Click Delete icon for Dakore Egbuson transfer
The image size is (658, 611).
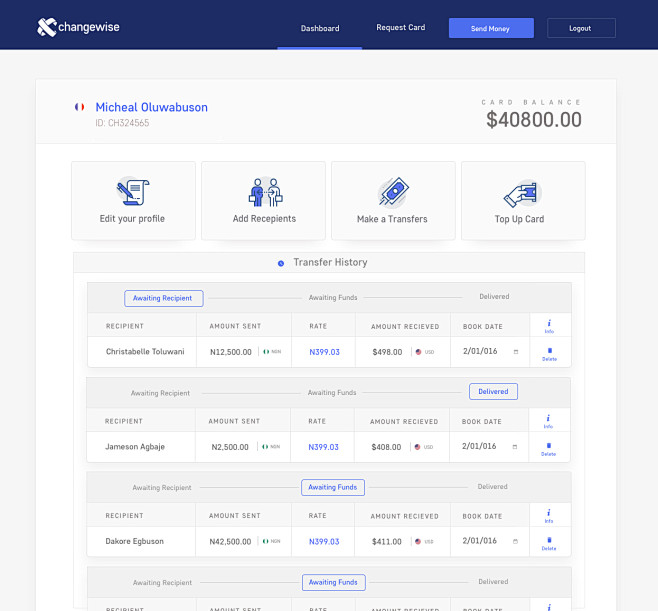[549, 543]
